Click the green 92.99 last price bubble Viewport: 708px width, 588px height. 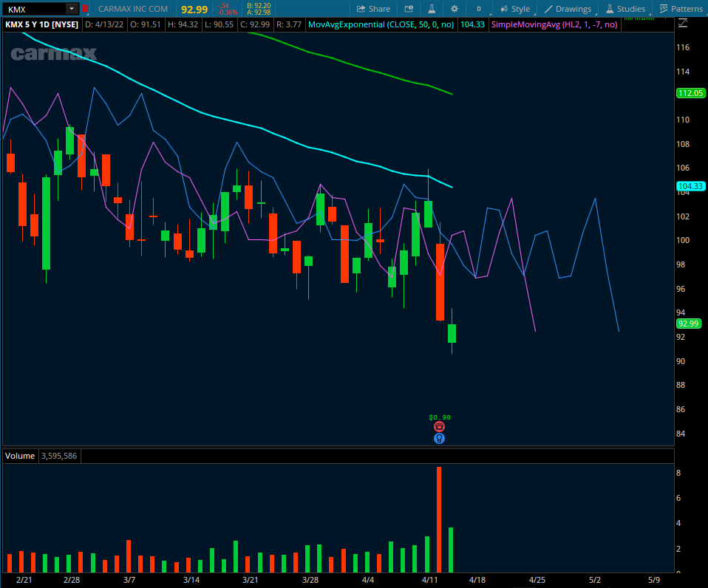pyautogui.click(x=688, y=324)
